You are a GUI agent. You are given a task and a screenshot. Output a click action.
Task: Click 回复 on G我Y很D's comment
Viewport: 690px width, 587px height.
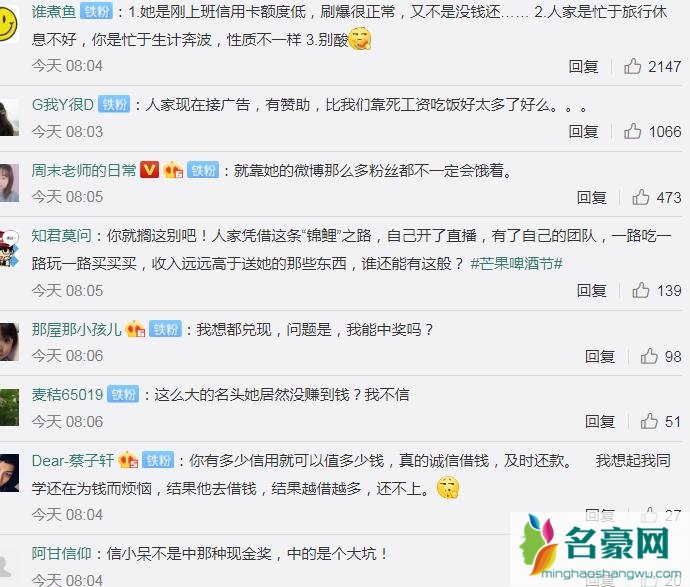tap(583, 131)
